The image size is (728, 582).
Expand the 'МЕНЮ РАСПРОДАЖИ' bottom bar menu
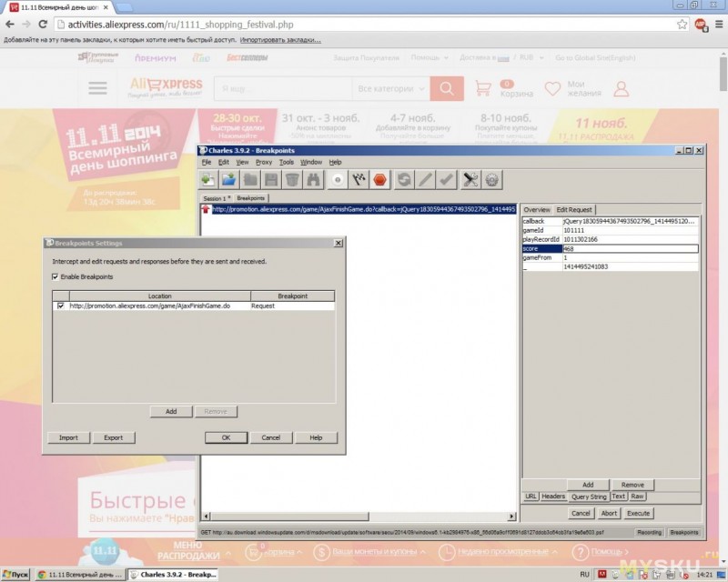[193, 550]
